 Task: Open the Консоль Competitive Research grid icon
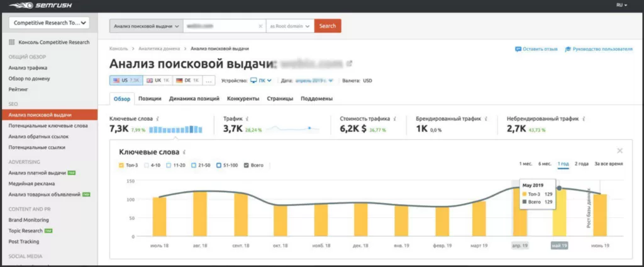pos(11,42)
